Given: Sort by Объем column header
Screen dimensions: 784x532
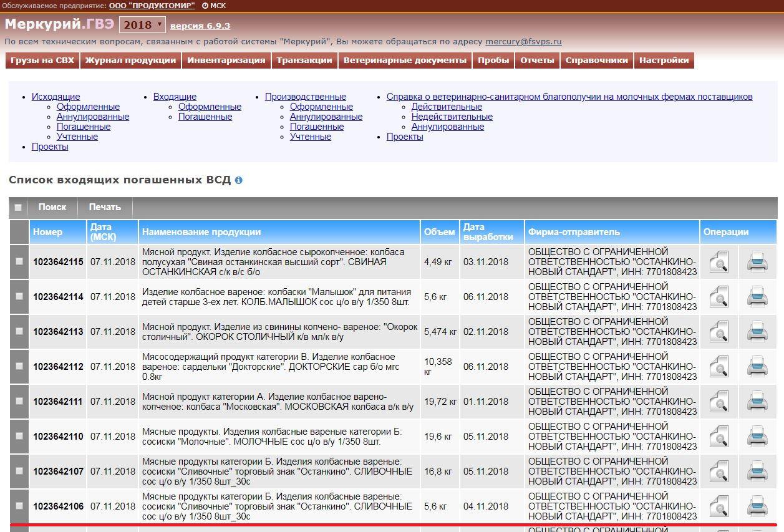Looking at the screenshot, I should pyautogui.click(x=440, y=232).
